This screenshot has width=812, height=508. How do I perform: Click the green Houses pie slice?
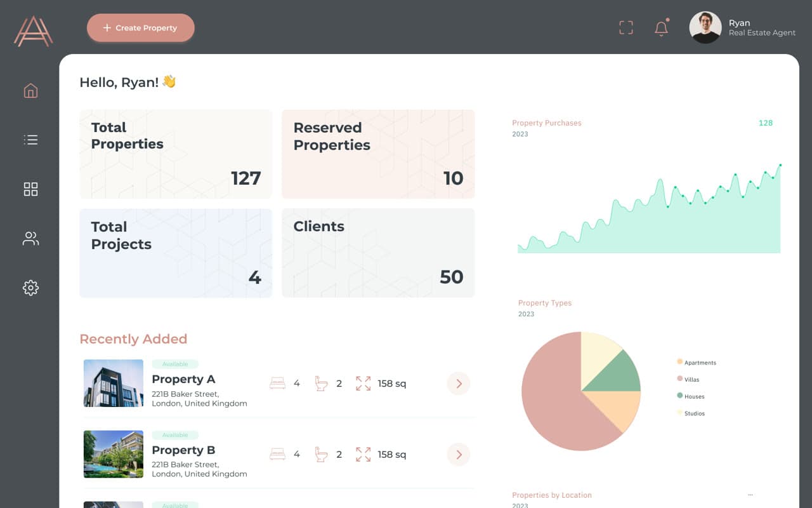pyautogui.click(x=619, y=375)
